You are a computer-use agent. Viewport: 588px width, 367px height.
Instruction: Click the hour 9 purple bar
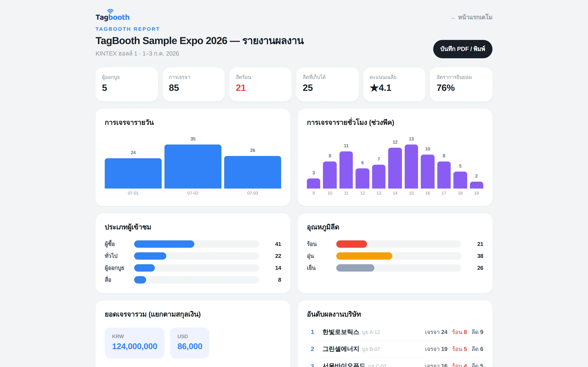point(314,183)
